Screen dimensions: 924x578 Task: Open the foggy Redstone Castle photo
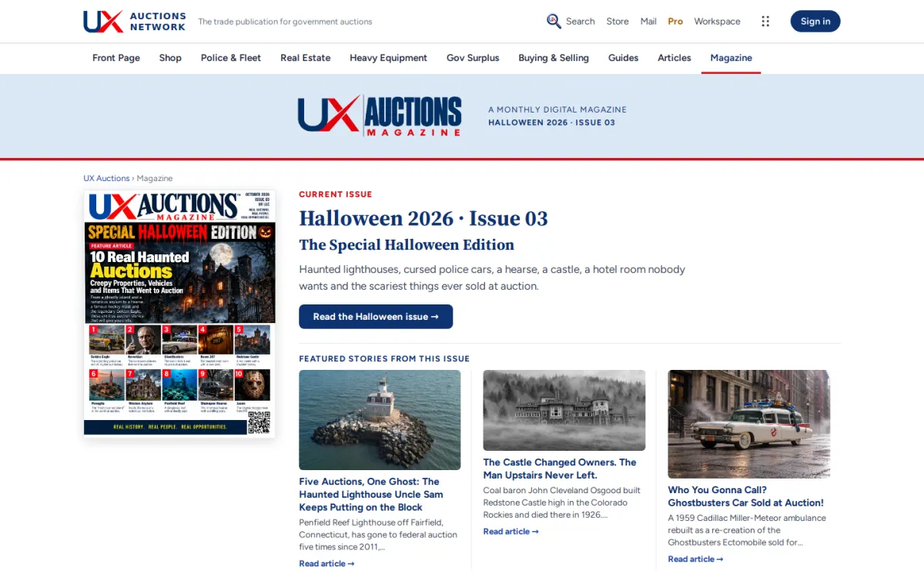click(564, 410)
